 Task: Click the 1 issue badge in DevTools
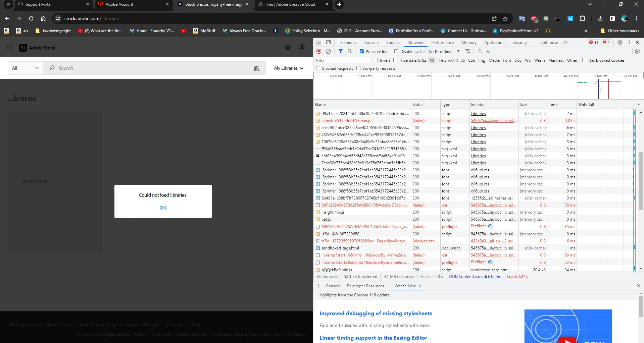[606, 42]
